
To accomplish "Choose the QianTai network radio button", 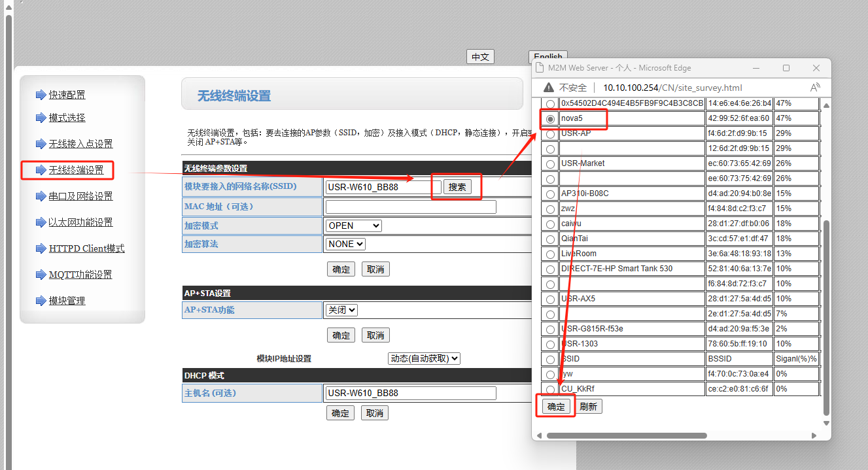I will pos(550,239).
